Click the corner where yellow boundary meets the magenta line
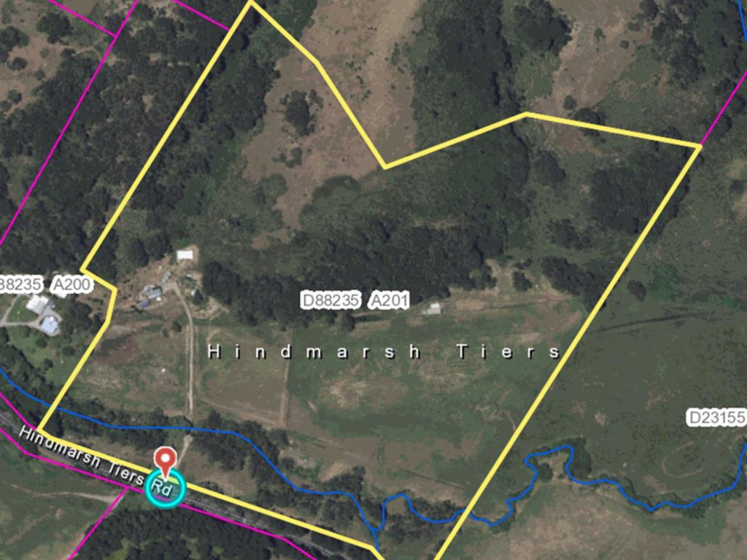 click(701, 145)
